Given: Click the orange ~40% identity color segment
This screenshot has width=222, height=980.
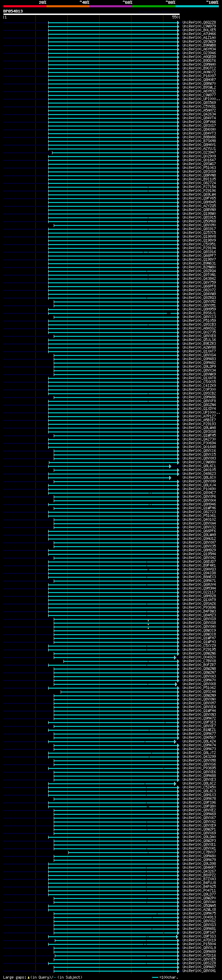Looking at the screenshot, I should [x=68, y=7].
